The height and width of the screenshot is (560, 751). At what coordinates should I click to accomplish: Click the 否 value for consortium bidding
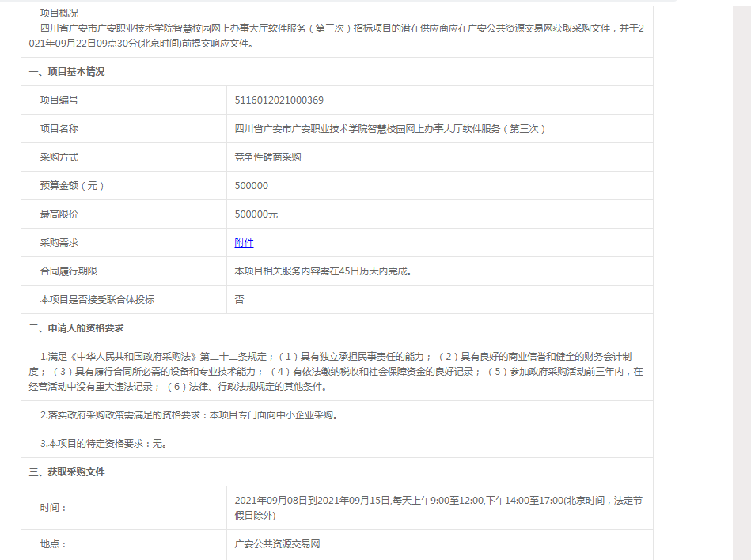(239, 300)
